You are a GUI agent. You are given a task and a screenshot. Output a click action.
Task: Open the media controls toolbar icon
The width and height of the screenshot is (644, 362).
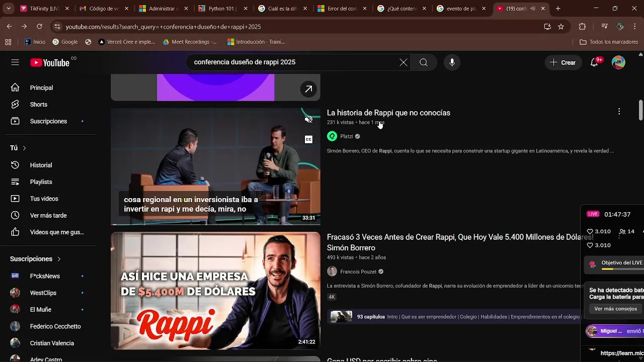605,27
